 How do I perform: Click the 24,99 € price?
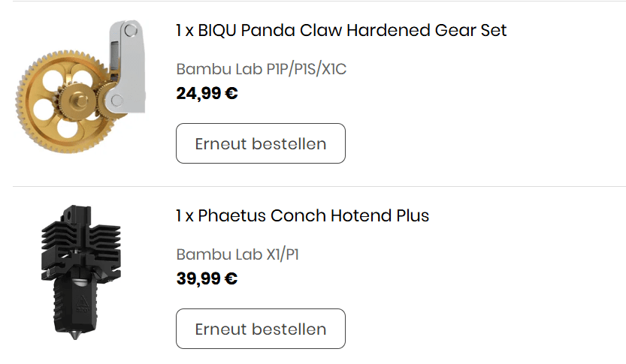pyautogui.click(x=207, y=94)
